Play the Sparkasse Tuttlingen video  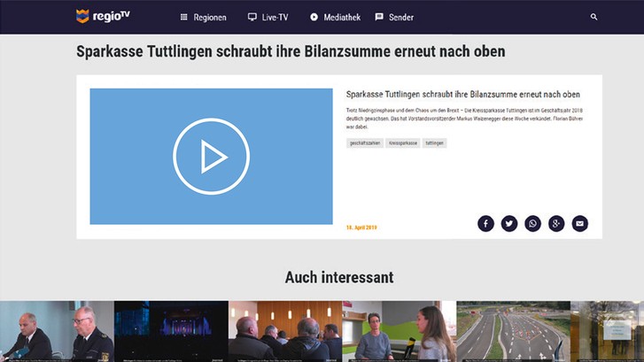212,157
